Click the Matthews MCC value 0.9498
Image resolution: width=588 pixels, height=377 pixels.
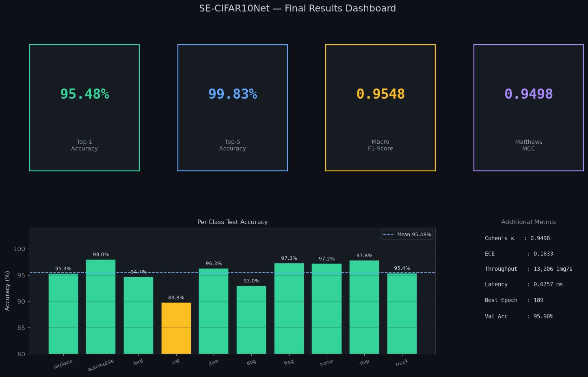529,94
